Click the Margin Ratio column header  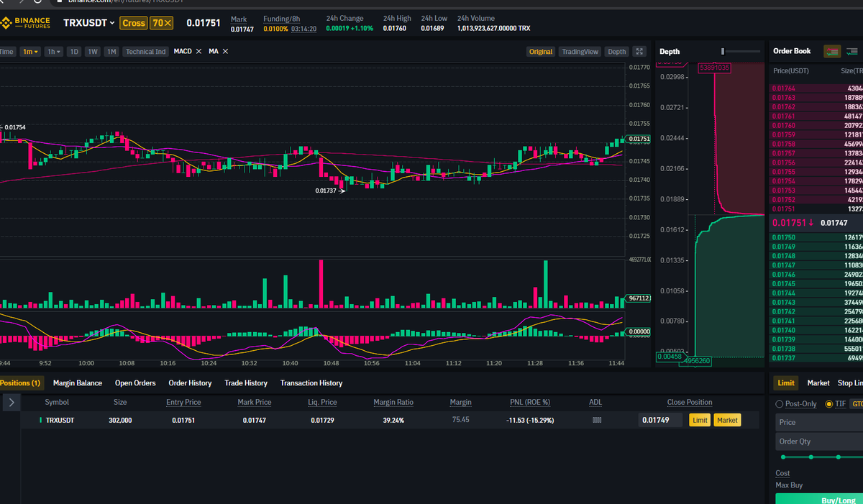click(393, 403)
